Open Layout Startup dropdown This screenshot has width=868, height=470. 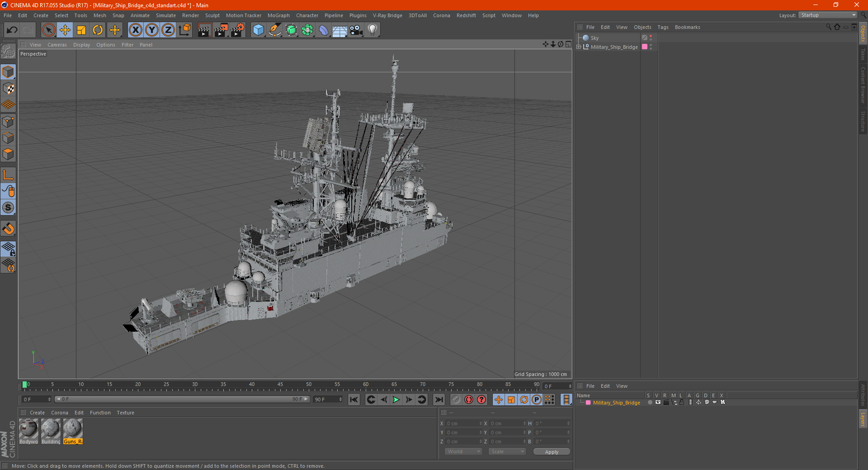(828, 15)
